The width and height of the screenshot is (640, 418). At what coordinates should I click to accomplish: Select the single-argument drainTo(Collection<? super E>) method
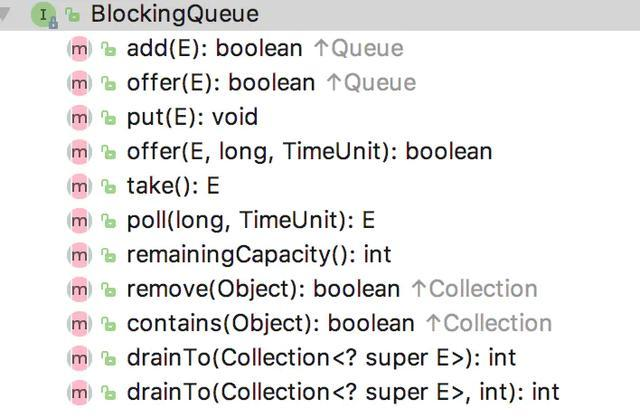coord(321,358)
